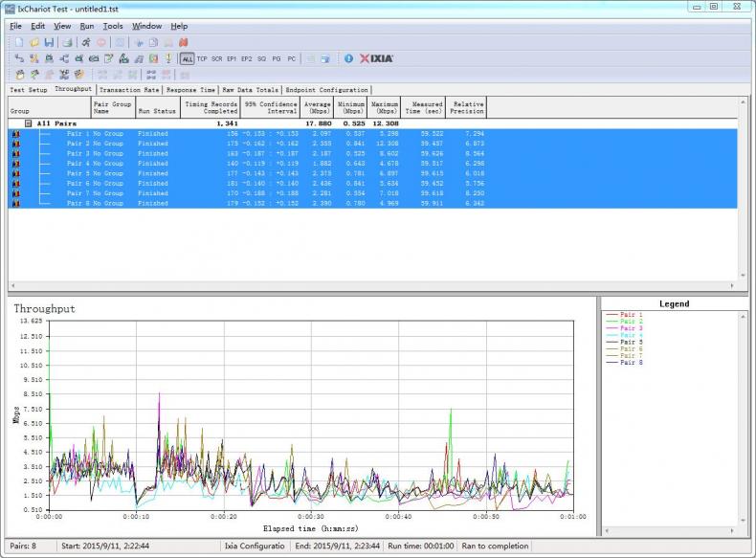Image resolution: width=756 pixels, height=558 pixels.
Task: Open the Run menu
Action: (87, 26)
